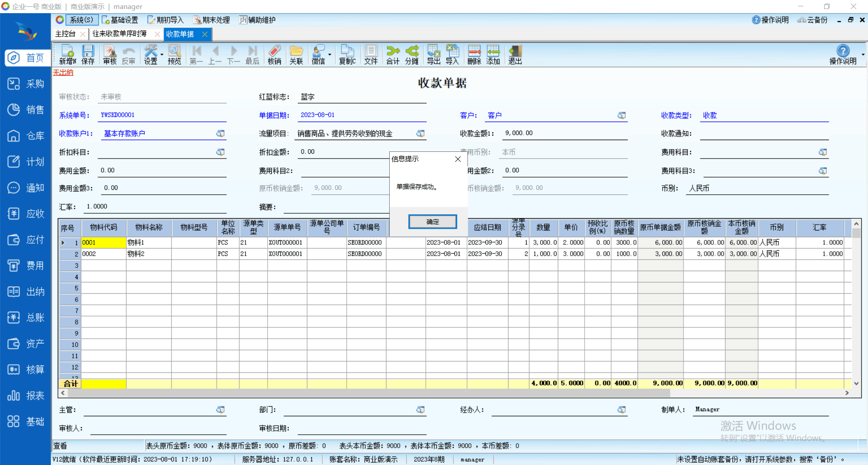Open the 系统(S) menu
The image size is (868, 465).
pyautogui.click(x=81, y=20)
